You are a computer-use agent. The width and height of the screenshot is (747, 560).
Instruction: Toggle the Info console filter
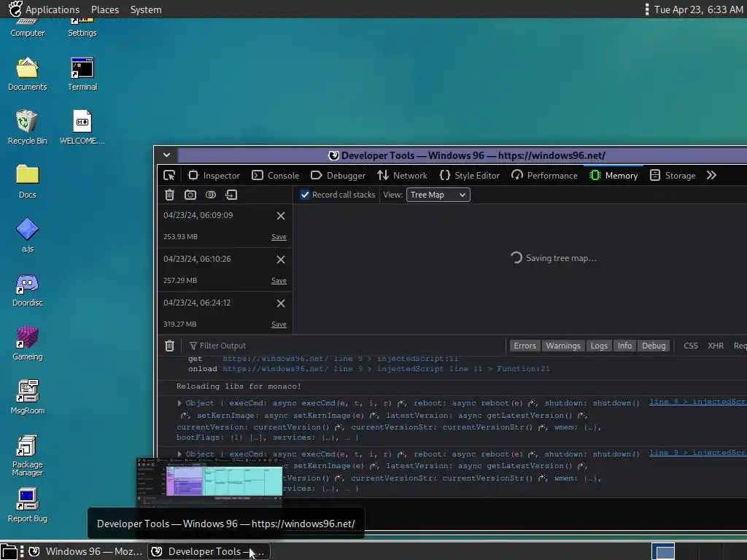click(x=624, y=346)
